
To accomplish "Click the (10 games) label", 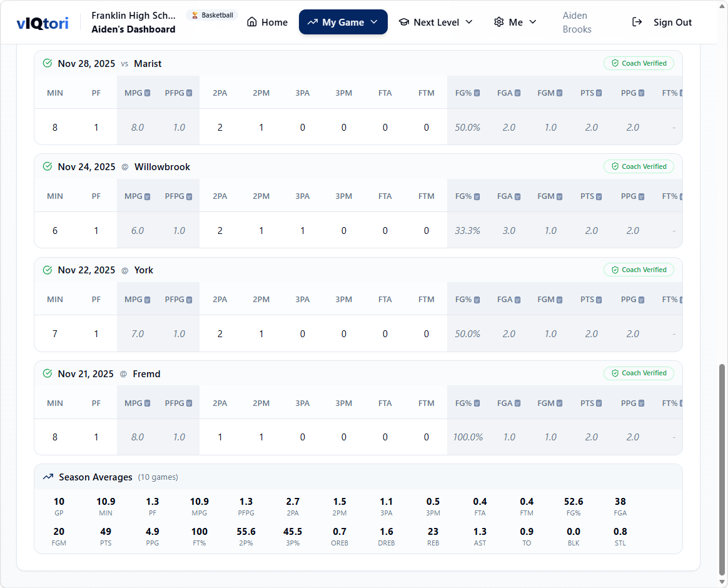I will click(x=158, y=477).
